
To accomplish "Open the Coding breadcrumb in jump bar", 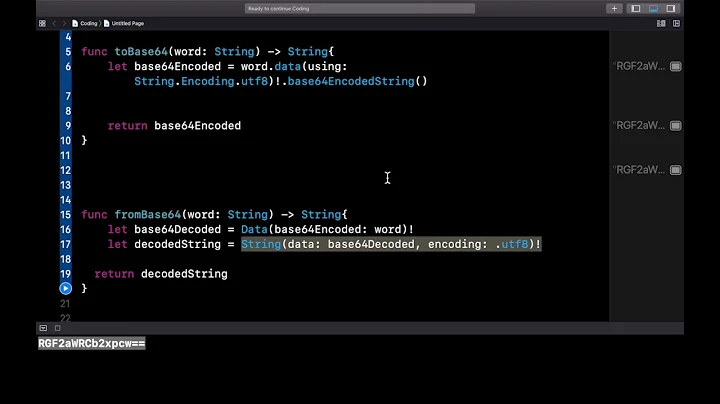I will point(85,23).
